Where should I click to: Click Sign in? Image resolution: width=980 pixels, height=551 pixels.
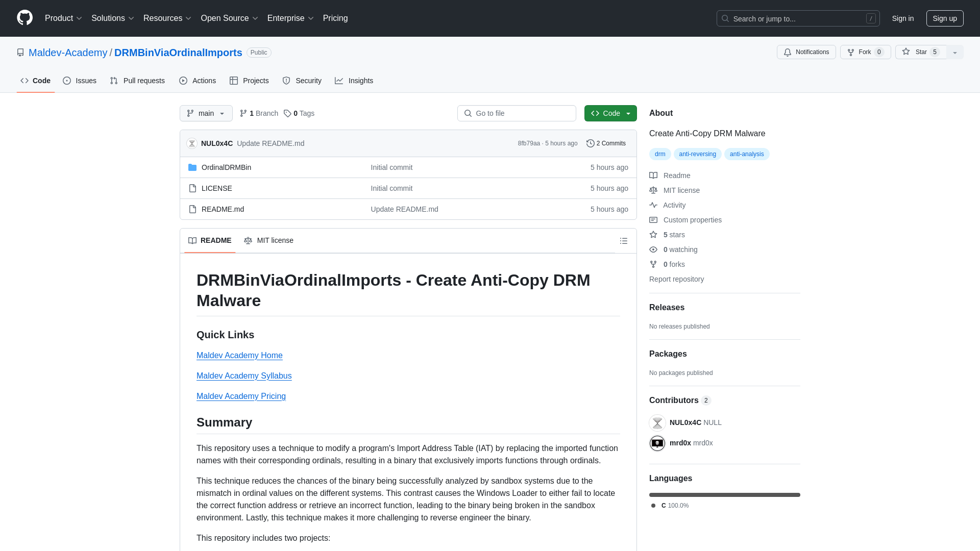pos(903,18)
